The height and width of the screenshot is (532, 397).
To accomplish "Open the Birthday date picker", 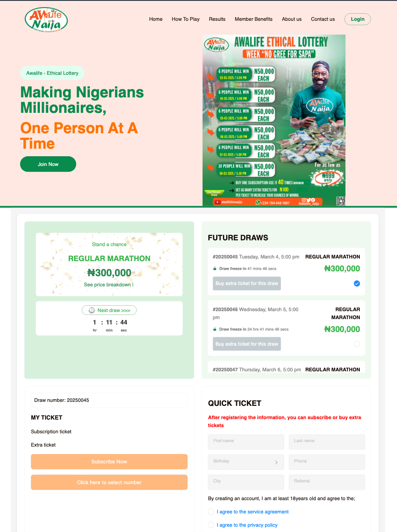I will [x=246, y=462].
